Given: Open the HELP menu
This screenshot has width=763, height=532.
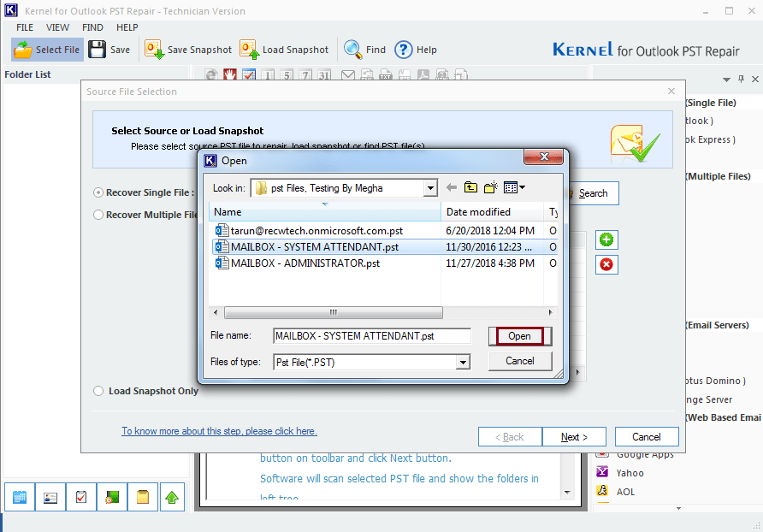Looking at the screenshot, I should [127, 27].
